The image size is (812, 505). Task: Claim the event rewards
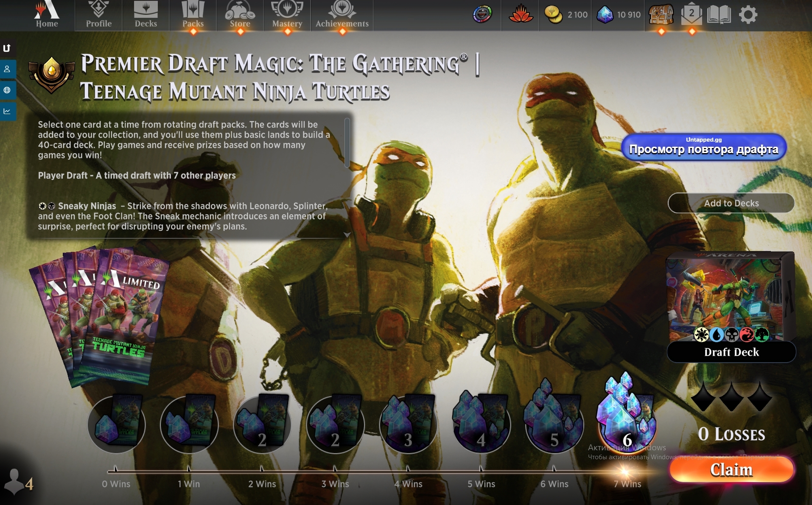731,469
